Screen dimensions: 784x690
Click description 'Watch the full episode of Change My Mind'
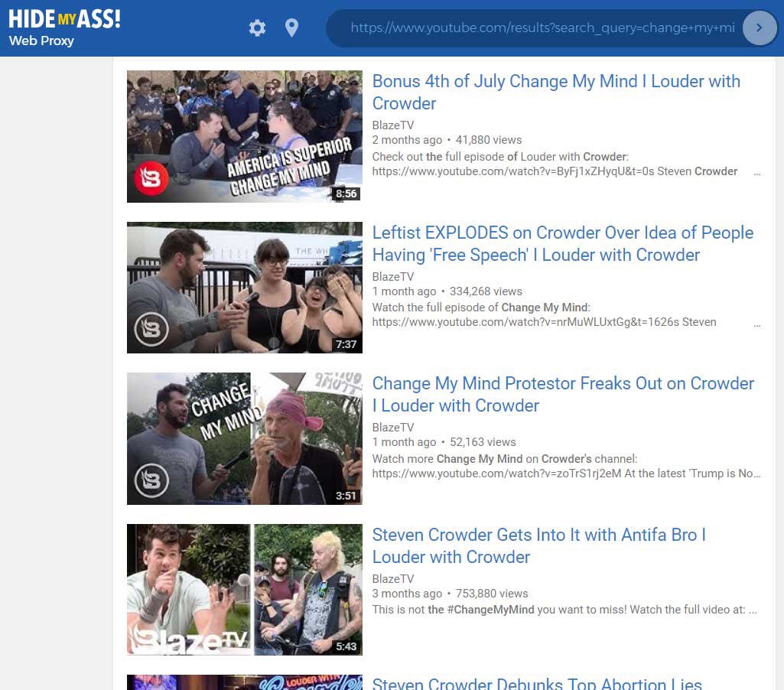[481, 308]
